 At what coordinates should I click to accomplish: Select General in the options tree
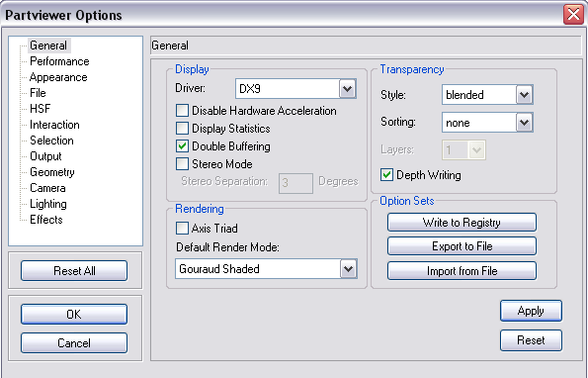(48, 46)
